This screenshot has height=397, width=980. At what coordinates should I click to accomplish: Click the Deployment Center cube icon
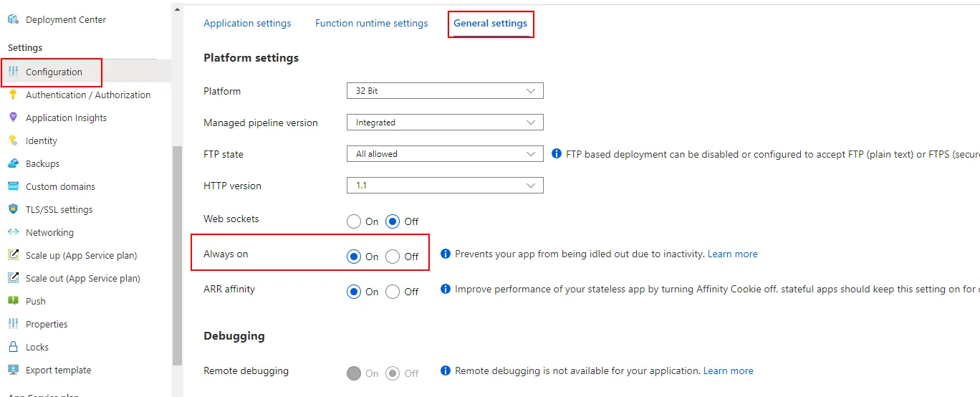(x=13, y=19)
